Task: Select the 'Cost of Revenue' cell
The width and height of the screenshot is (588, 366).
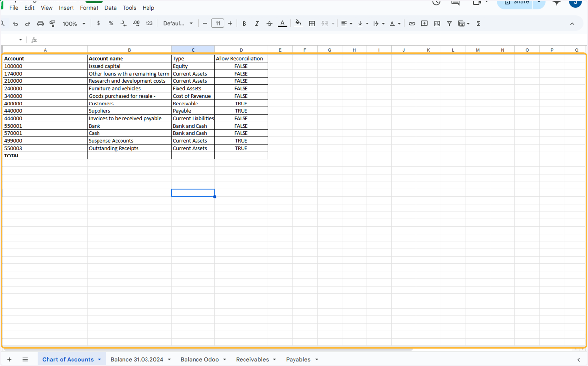Action: (x=193, y=96)
